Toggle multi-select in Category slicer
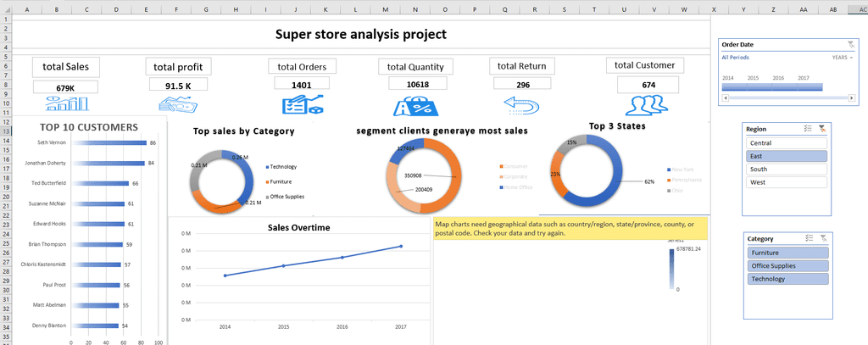The height and width of the screenshot is (345, 868). 810,238
